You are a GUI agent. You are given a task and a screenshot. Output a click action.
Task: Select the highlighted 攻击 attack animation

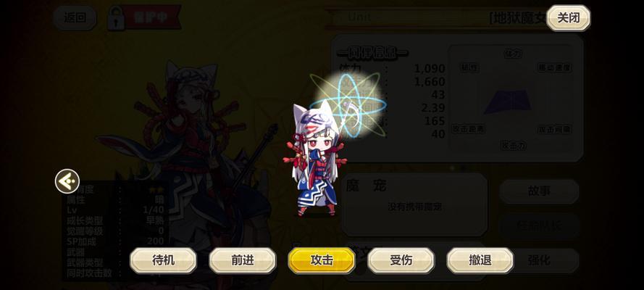(322, 260)
